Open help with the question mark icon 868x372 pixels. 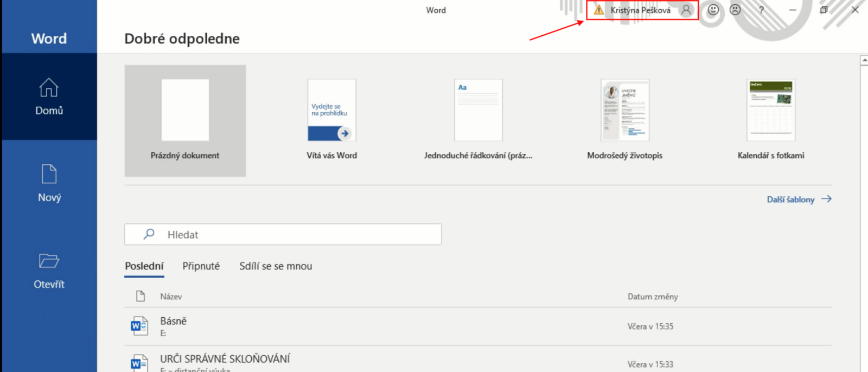coord(761,10)
